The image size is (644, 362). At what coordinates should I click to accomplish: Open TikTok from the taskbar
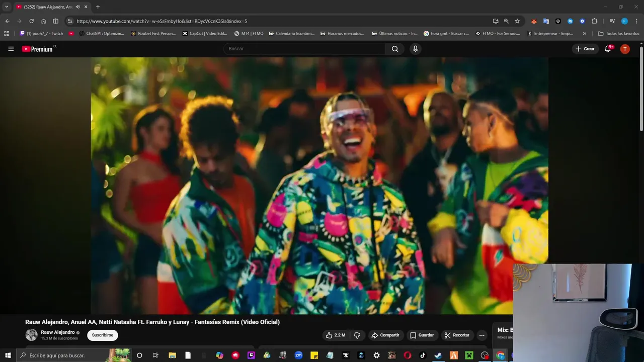coord(423,355)
